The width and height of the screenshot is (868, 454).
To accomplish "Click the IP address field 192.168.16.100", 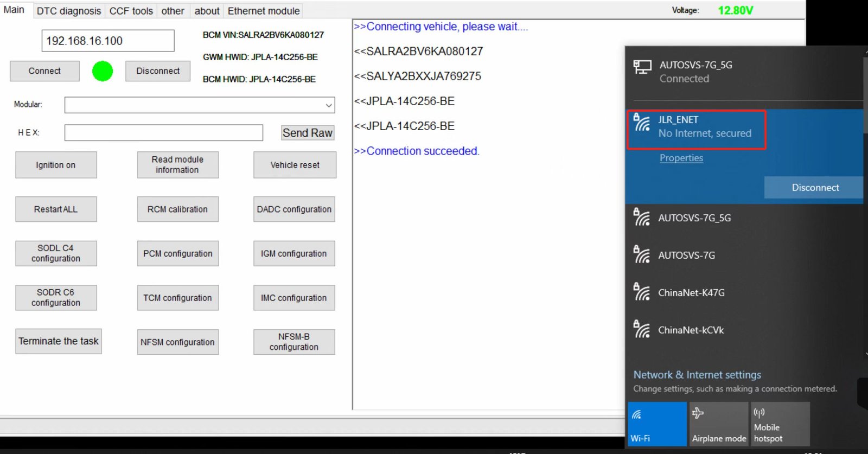I will pos(108,41).
